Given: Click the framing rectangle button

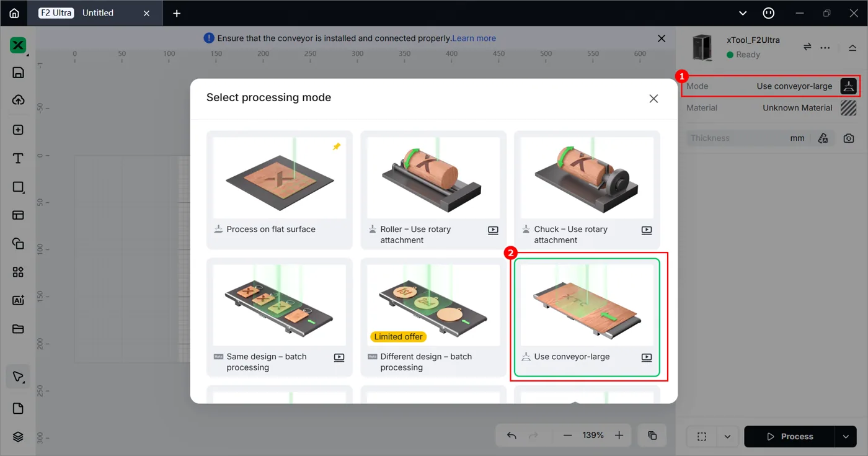Looking at the screenshot, I should (702, 437).
